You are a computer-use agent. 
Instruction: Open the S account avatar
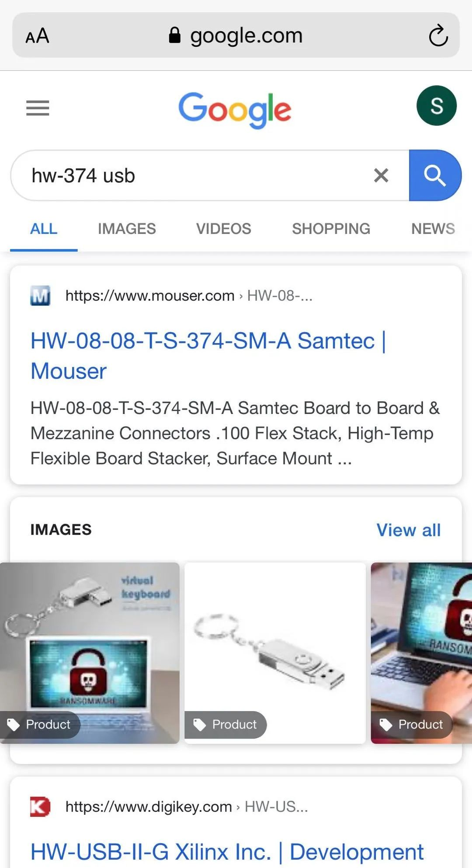436,106
